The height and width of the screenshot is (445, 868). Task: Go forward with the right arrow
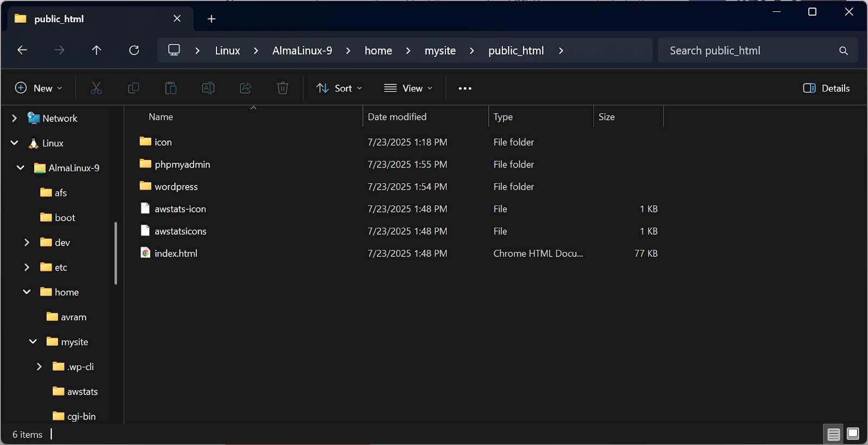(x=60, y=50)
